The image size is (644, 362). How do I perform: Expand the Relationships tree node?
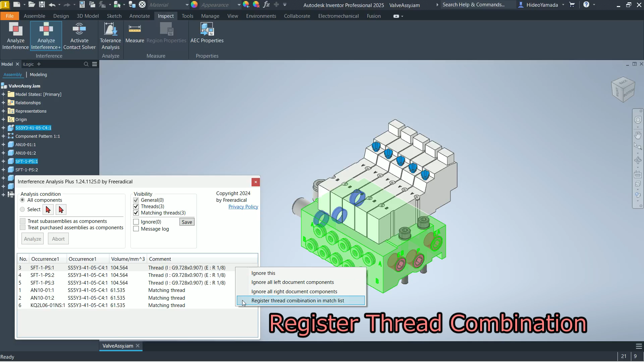tap(3, 103)
